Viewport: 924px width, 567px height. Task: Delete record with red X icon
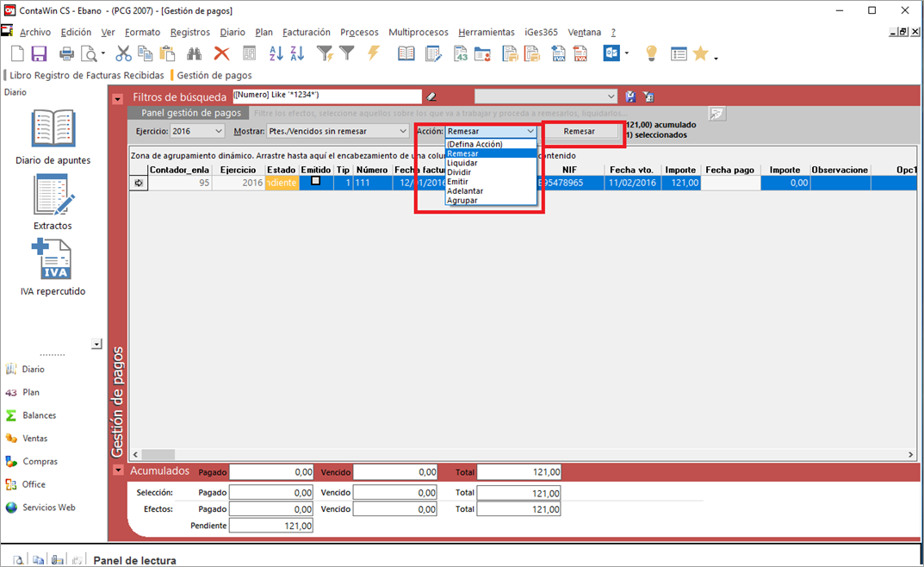click(x=221, y=54)
